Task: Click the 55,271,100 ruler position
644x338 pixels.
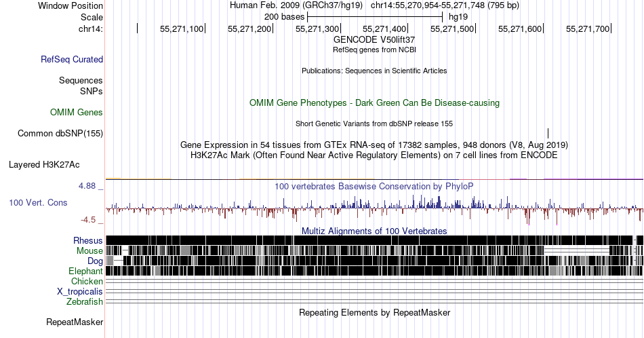Action: [x=182, y=29]
